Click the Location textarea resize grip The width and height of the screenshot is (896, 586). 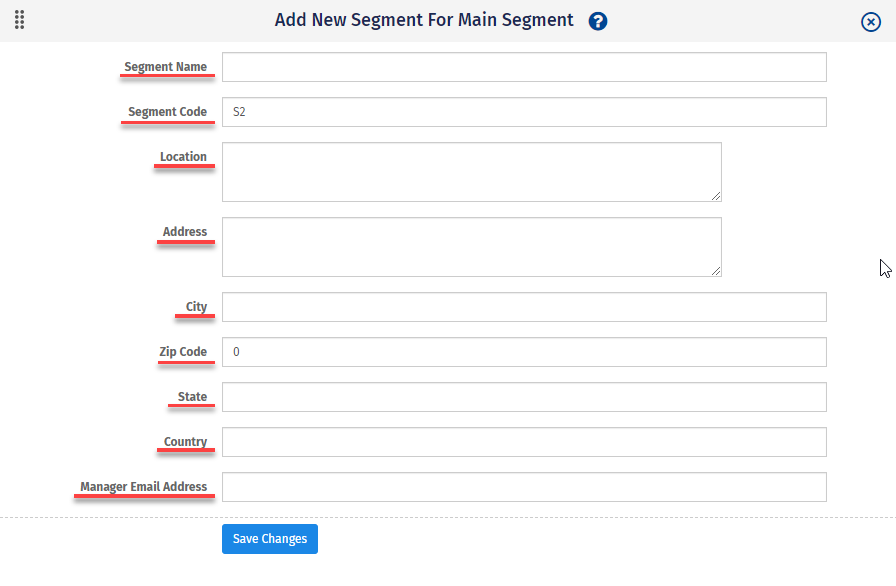[x=716, y=195]
